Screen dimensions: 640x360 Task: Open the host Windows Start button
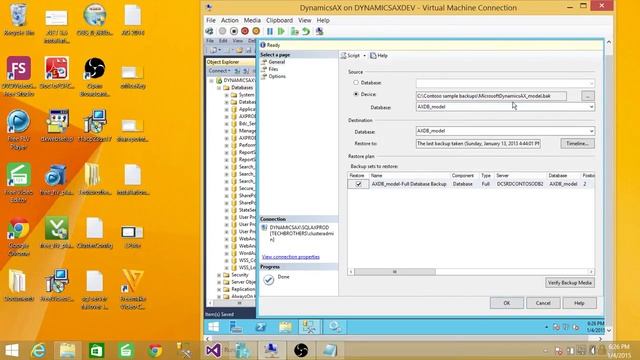click(12, 350)
